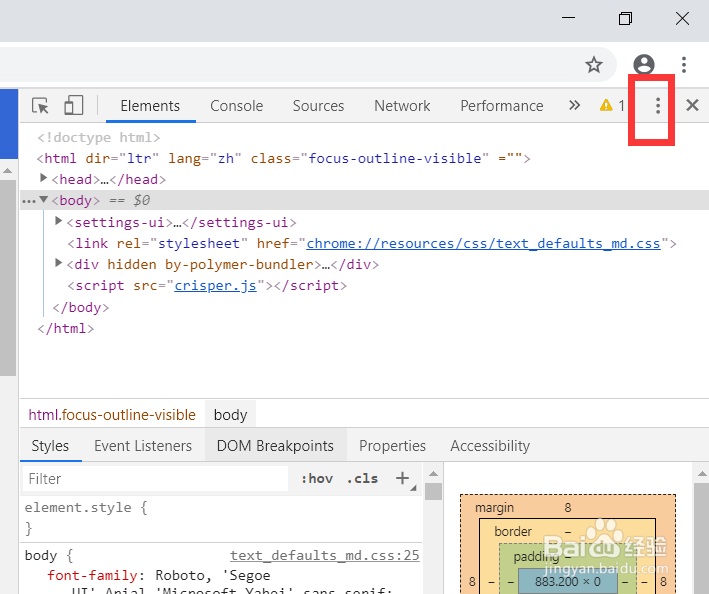Click the yellow warning count indicator
Image resolution: width=709 pixels, height=594 pixels.
tap(612, 105)
